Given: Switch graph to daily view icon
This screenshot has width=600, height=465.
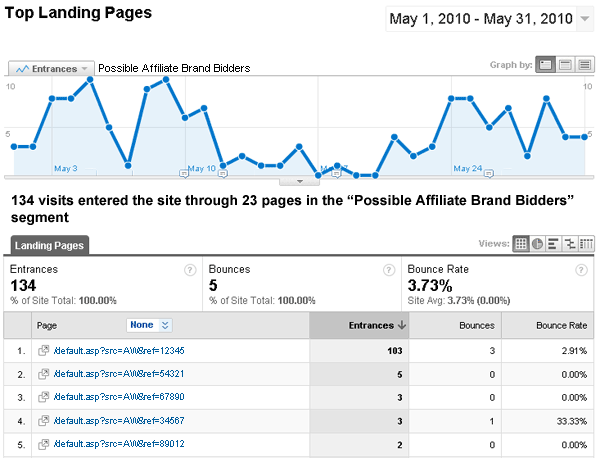Looking at the screenshot, I should (545, 64).
